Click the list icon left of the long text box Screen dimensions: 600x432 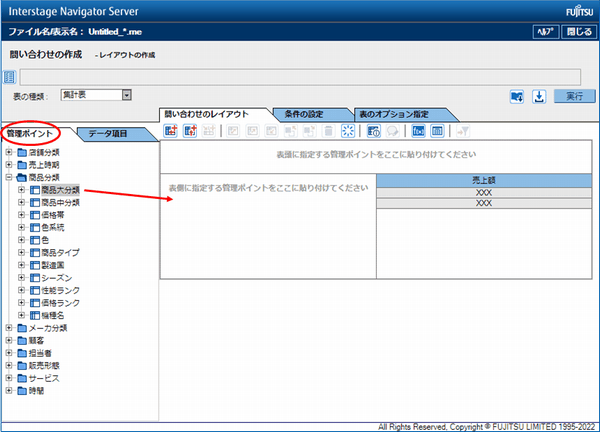tap(9, 77)
